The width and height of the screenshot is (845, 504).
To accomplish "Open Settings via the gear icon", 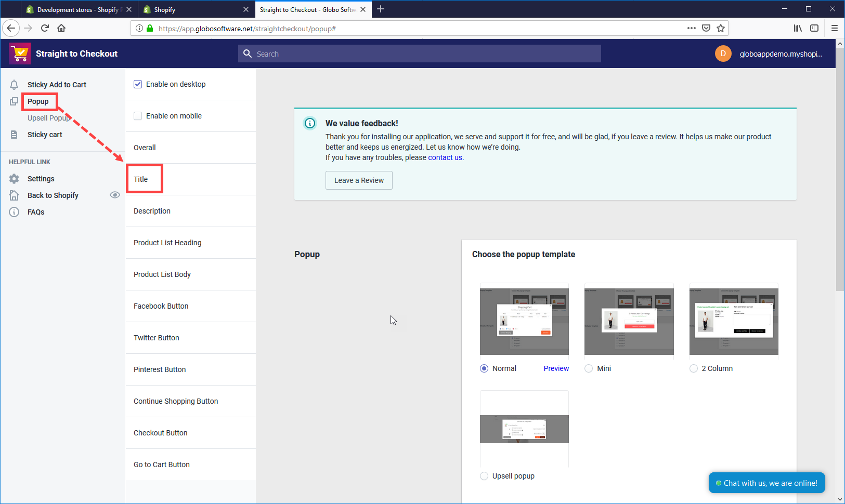I will click(14, 178).
